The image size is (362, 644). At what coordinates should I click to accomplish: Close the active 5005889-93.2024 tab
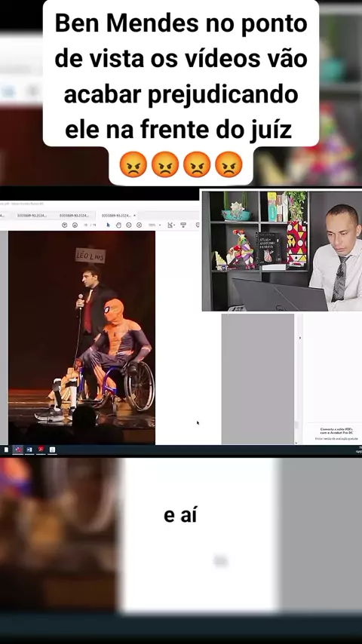point(134,215)
